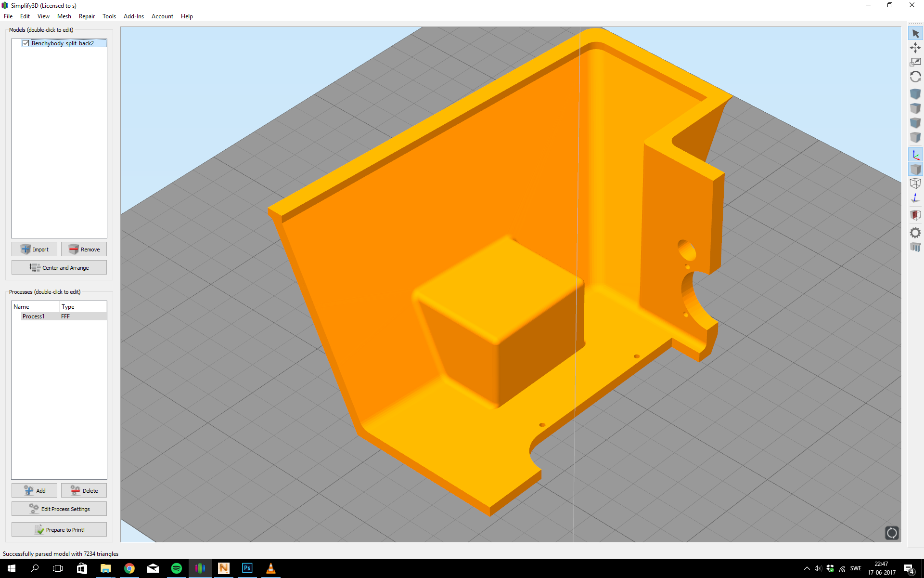Viewport: 924px width, 578px height.
Task: Open Task View from the taskbar
Action: point(58,568)
